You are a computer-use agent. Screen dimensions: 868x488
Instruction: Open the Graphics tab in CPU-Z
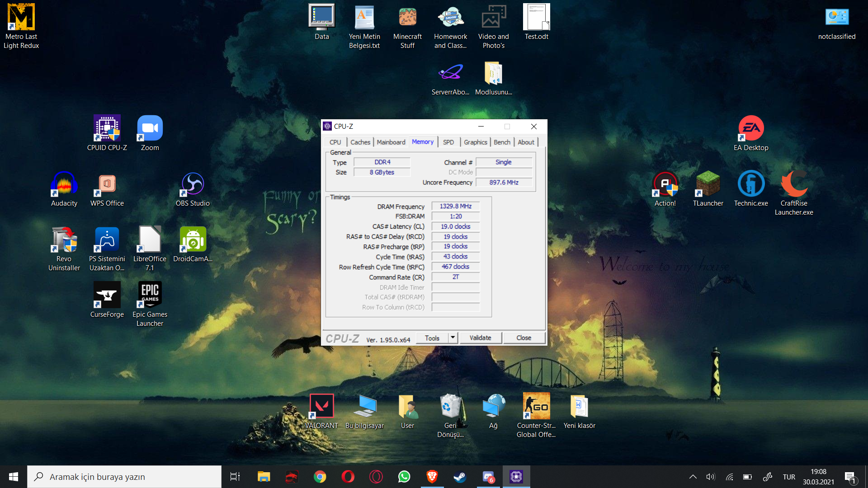pos(475,142)
